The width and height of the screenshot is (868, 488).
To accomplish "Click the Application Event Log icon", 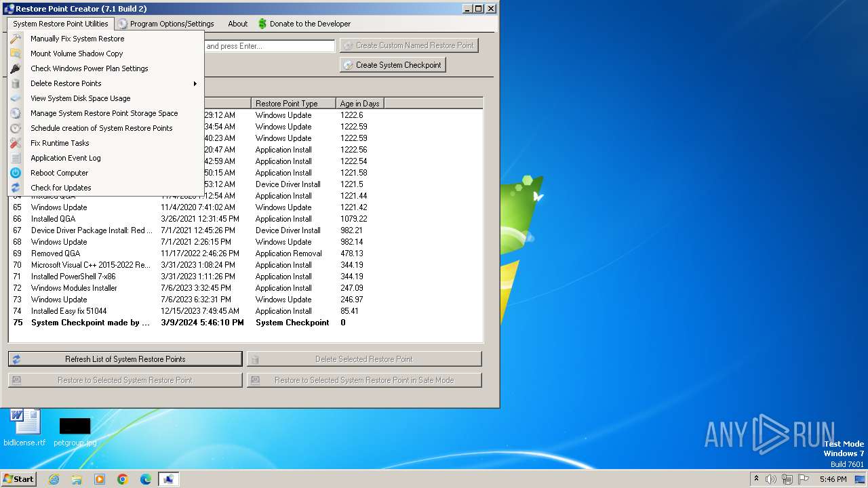I will click(x=16, y=158).
